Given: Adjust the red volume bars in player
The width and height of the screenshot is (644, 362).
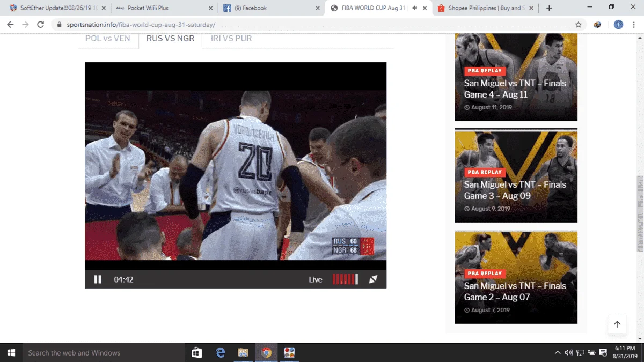Looking at the screenshot, I should point(345,279).
